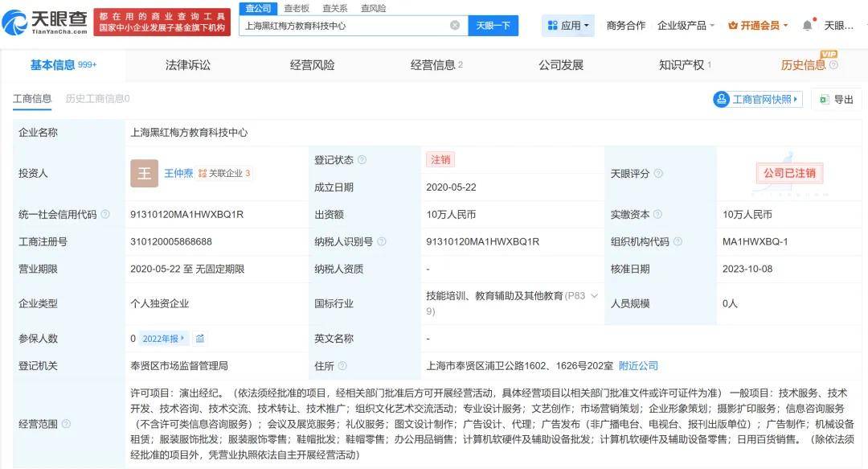Screen dimensions: 868x469
Task: Click the 导出 export button
Action: [837, 99]
